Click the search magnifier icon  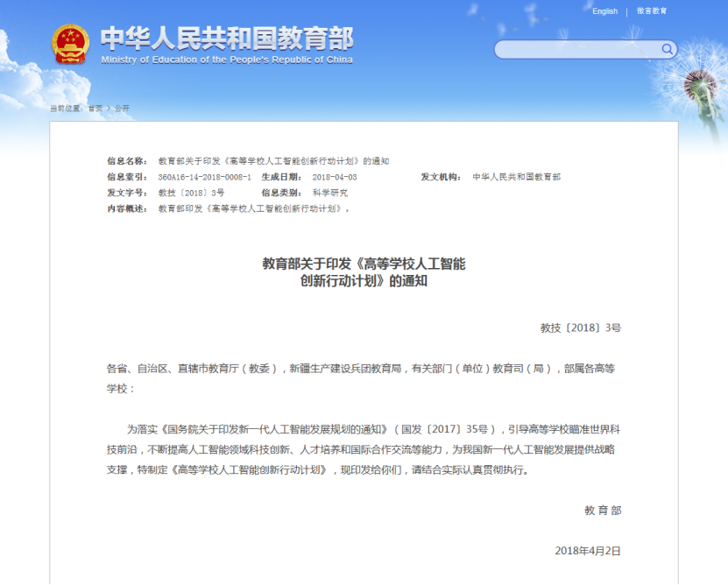(x=668, y=49)
